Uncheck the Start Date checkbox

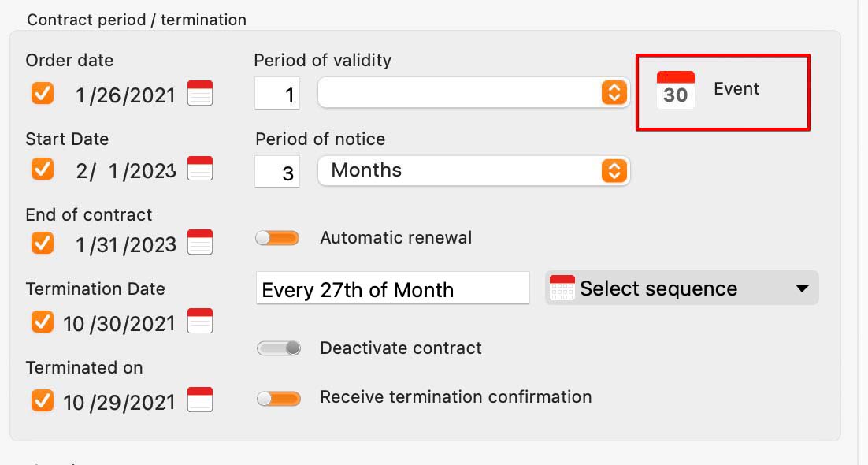coord(43,169)
